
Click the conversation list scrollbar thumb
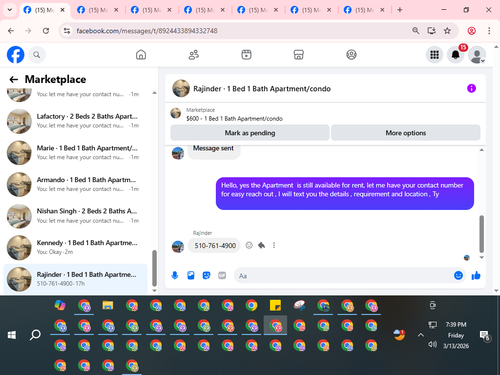(x=154, y=268)
